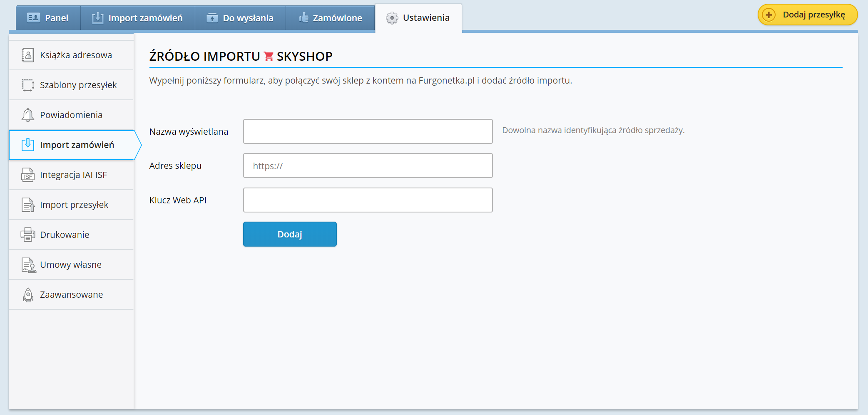Click the Klucz Web API label
868x415 pixels.
tap(178, 200)
